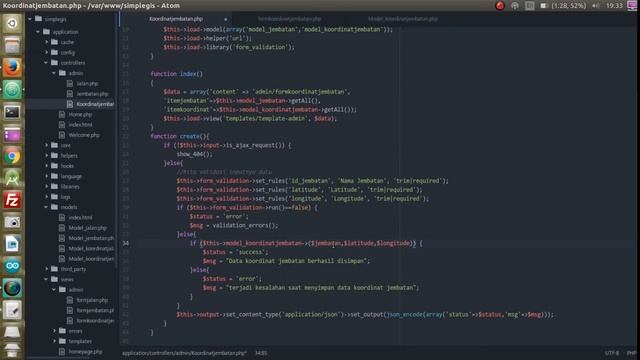
Task: Open Android Studio from the launcher
Action: [x=12, y=178]
